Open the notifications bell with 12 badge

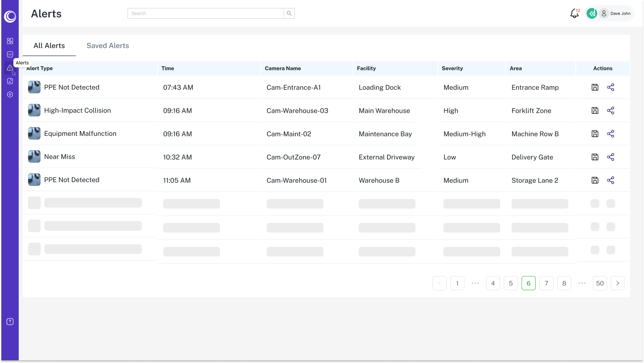point(574,14)
